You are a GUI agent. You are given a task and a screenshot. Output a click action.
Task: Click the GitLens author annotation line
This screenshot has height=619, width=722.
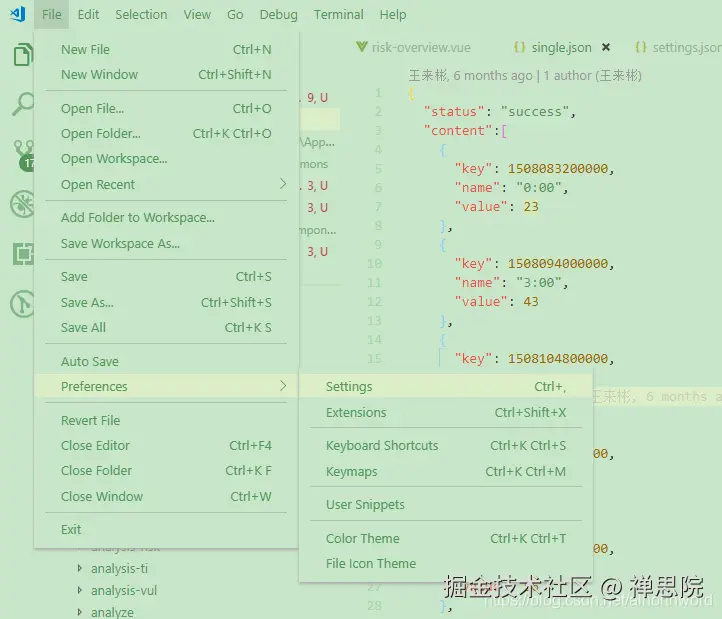[x=525, y=75]
